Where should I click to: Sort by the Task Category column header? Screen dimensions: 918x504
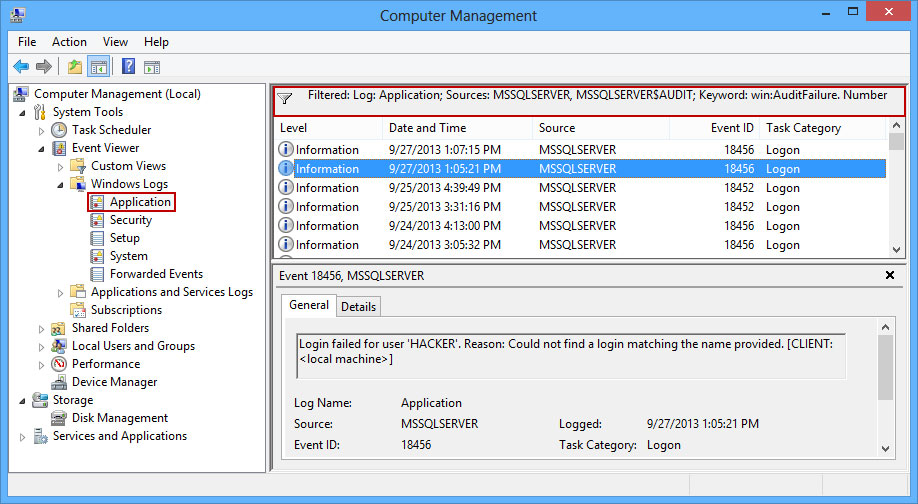pos(823,128)
